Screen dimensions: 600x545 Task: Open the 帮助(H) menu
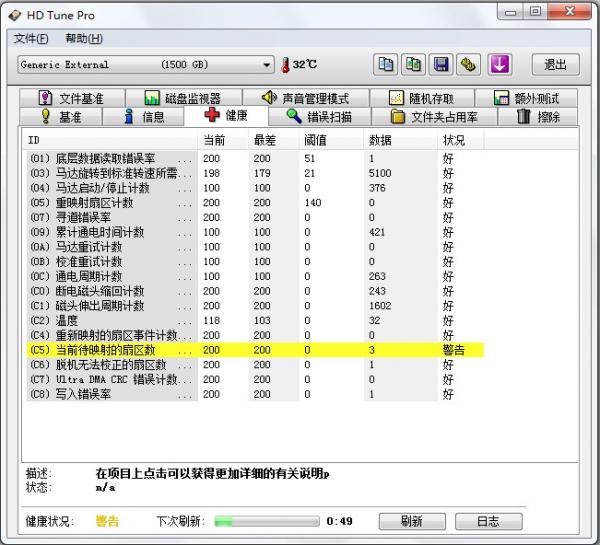pyautogui.click(x=84, y=39)
